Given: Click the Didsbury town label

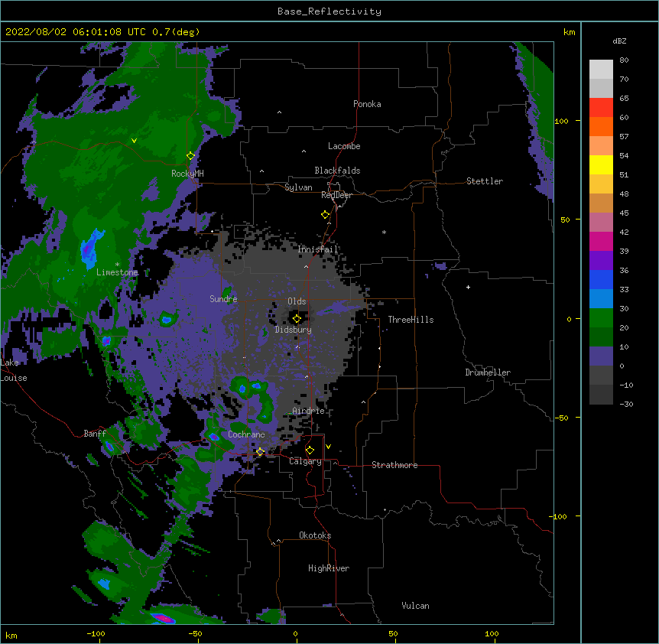Looking at the screenshot, I should coord(294,330).
